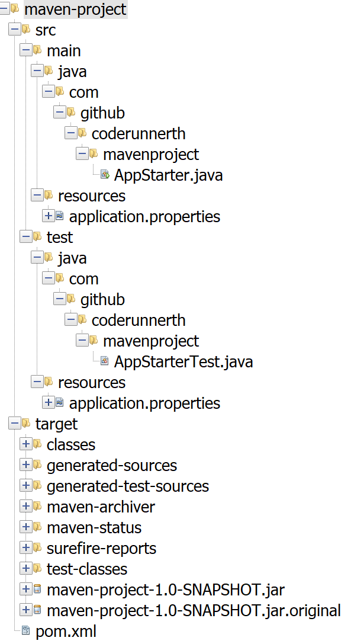Expand the surefire-reports folder
The image size is (354, 644).
(26, 547)
